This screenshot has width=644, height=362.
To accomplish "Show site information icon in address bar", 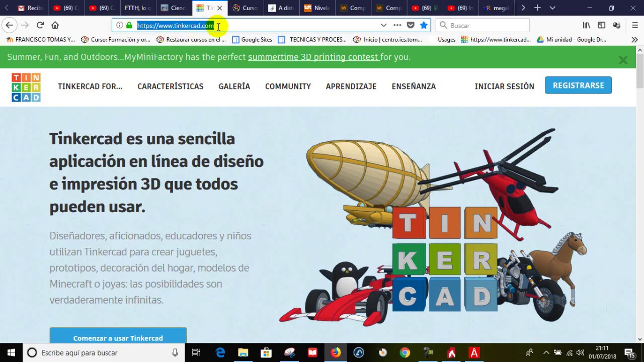I will pyautogui.click(x=119, y=25).
